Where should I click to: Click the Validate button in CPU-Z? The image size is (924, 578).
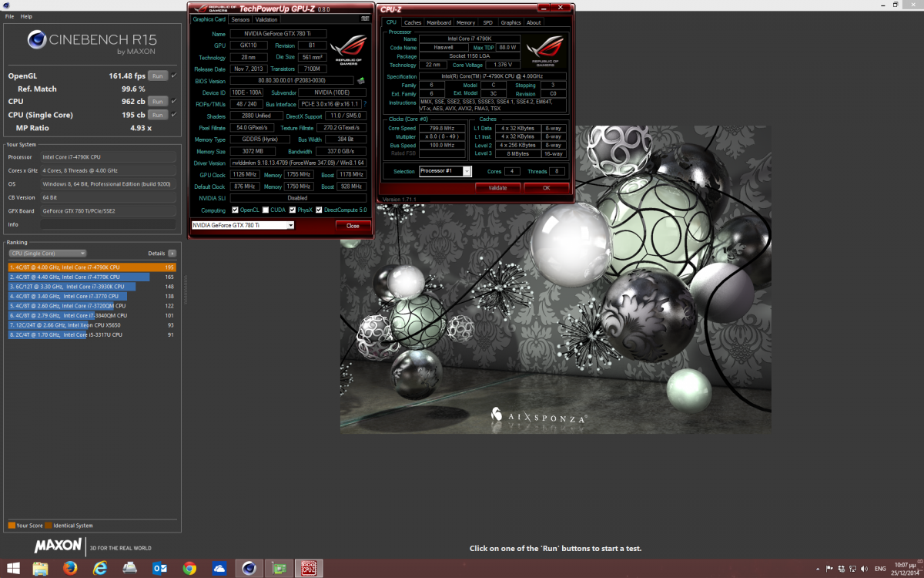point(497,187)
